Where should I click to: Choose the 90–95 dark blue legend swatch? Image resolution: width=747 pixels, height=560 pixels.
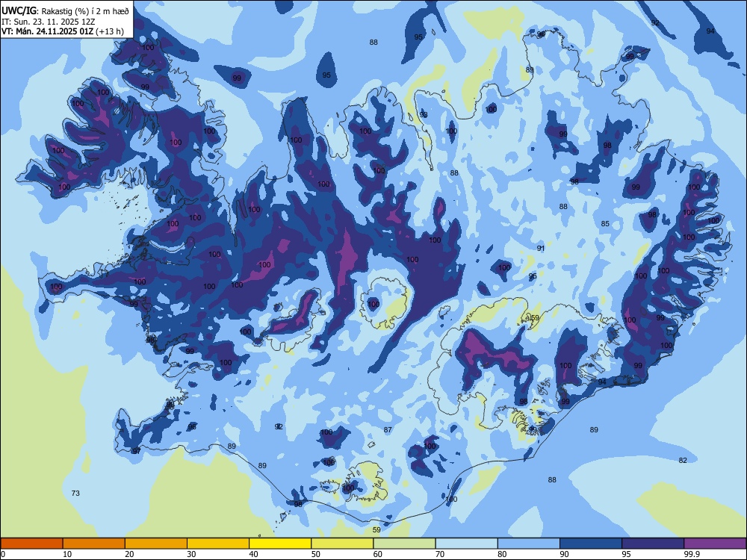pos(591,544)
